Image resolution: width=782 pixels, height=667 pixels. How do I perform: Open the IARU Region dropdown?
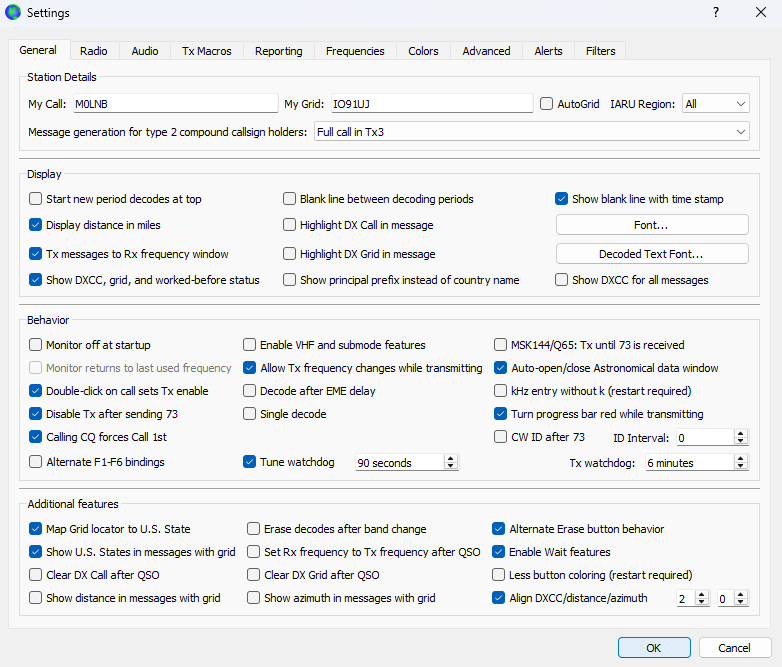[x=715, y=104]
